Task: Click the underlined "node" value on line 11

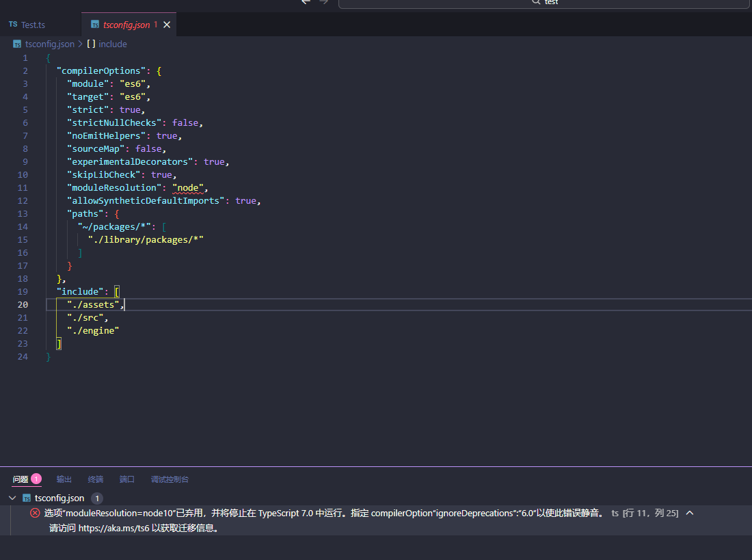Action: [x=188, y=187]
